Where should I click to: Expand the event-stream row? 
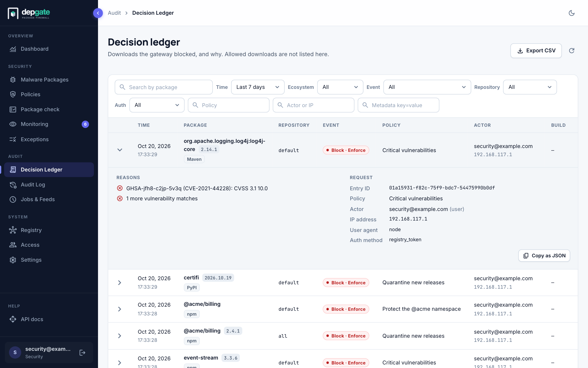coord(120,363)
